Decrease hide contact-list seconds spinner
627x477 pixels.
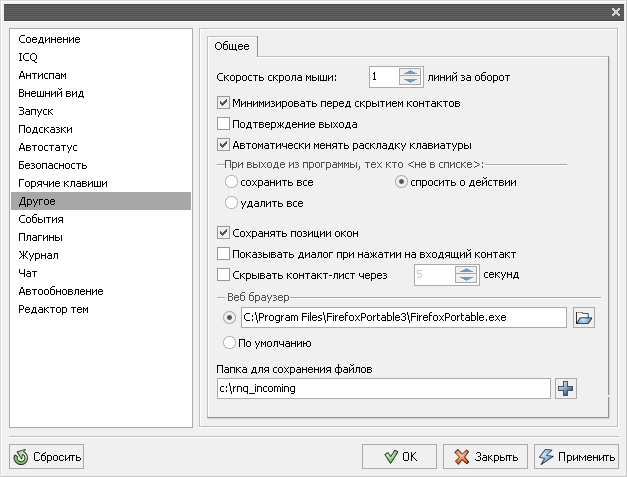(466, 279)
